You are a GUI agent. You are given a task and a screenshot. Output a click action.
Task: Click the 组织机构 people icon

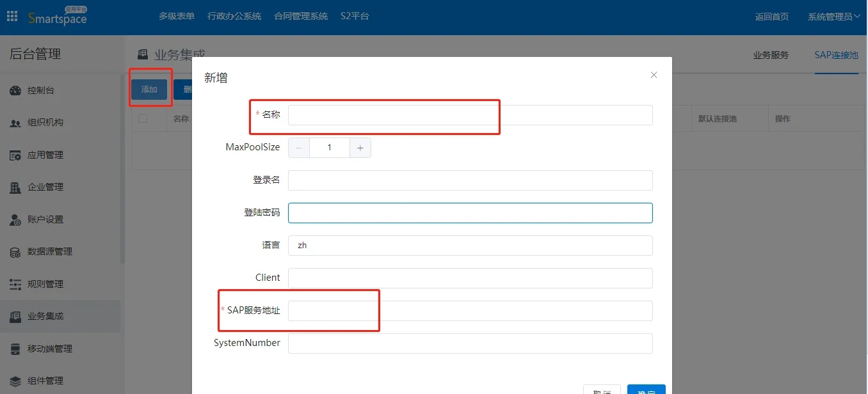point(15,123)
